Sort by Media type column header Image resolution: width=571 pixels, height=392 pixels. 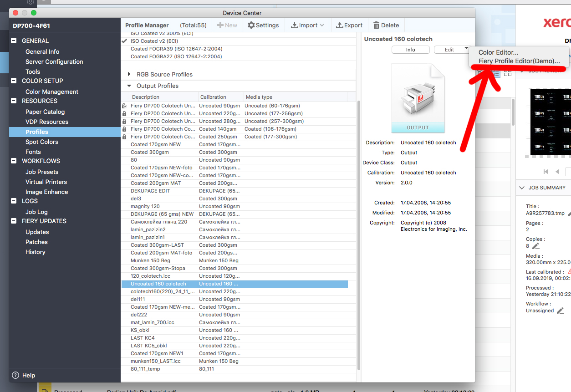[295, 97]
